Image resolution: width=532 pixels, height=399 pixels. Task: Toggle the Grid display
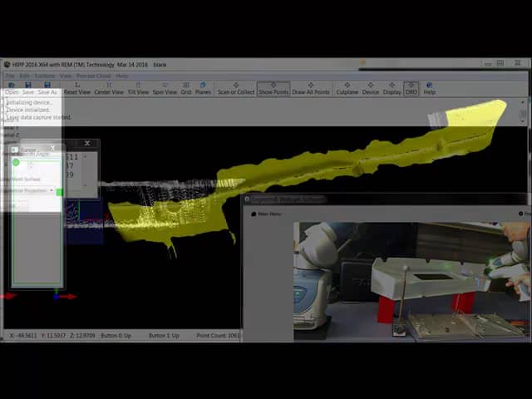(x=186, y=88)
